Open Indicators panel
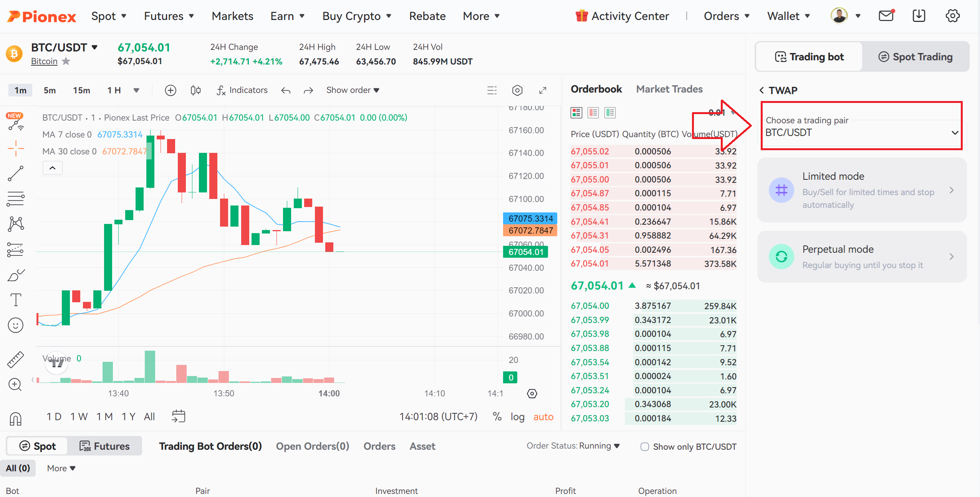The width and height of the screenshot is (980, 497). pyautogui.click(x=242, y=90)
